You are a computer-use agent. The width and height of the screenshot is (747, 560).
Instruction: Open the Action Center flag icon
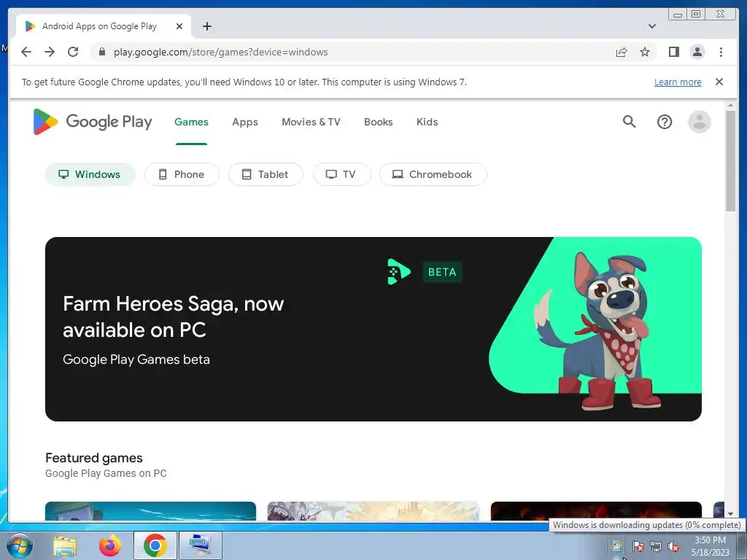pyautogui.click(x=638, y=545)
